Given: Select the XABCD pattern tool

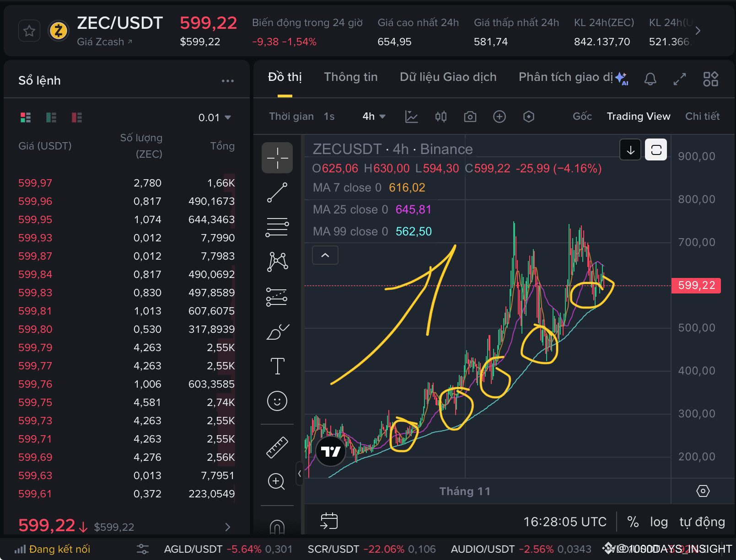Looking at the screenshot, I should point(277,262).
